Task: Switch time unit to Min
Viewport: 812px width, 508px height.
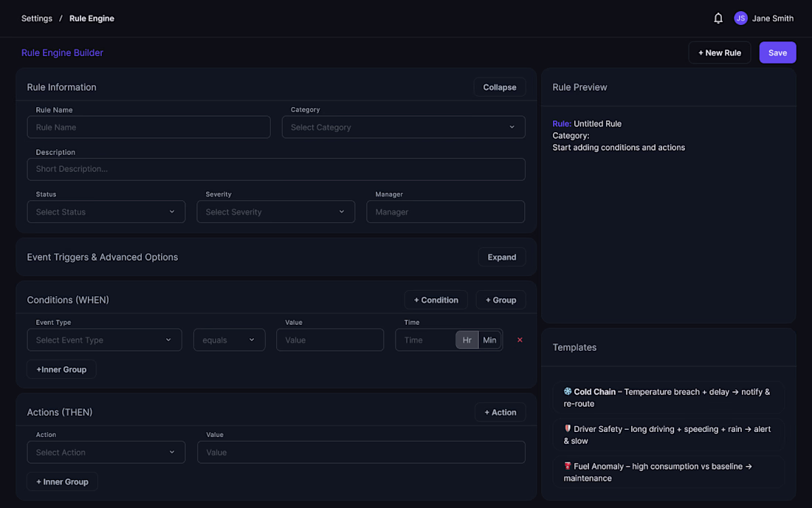Action: point(489,340)
